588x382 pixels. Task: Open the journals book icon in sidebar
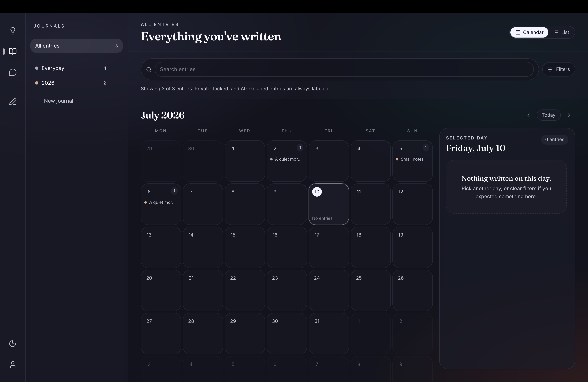13,51
